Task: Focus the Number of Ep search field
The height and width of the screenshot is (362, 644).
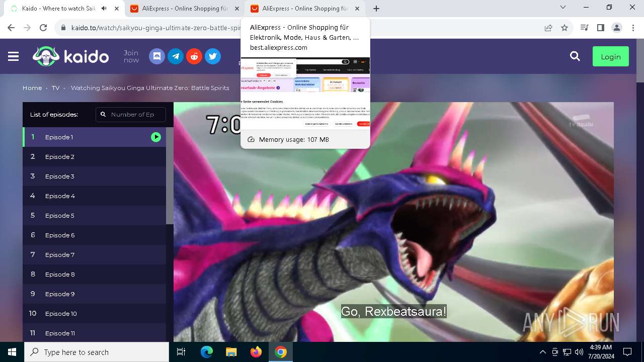Action: (131, 114)
